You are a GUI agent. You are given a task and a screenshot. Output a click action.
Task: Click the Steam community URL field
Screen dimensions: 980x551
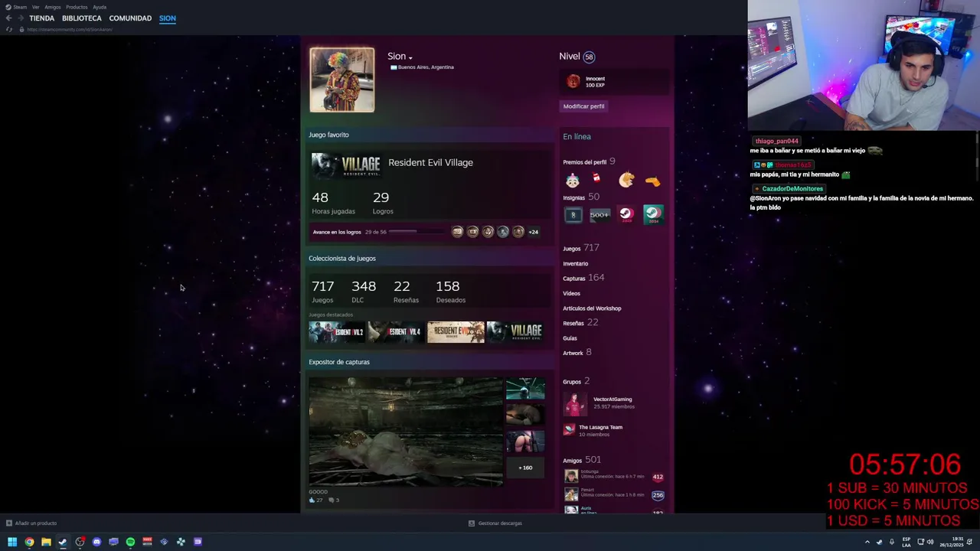pyautogui.click(x=70, y=29)
